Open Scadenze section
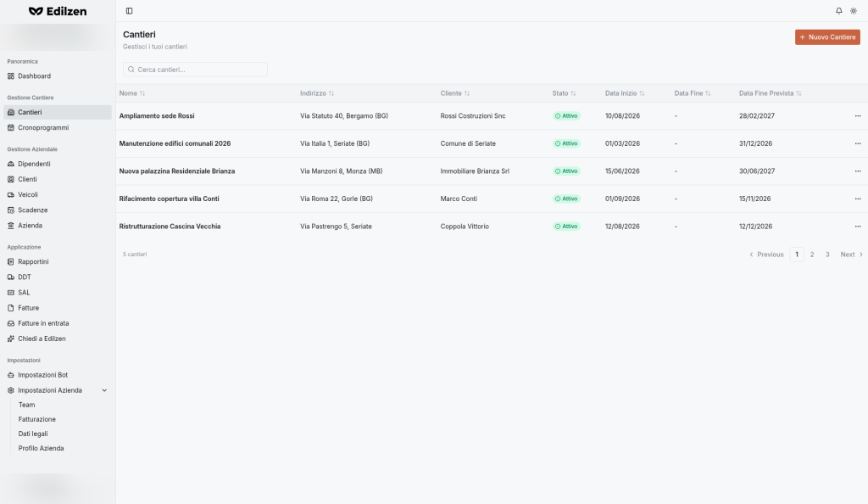This screenshot has width=868, height=504. click(58, 210)
